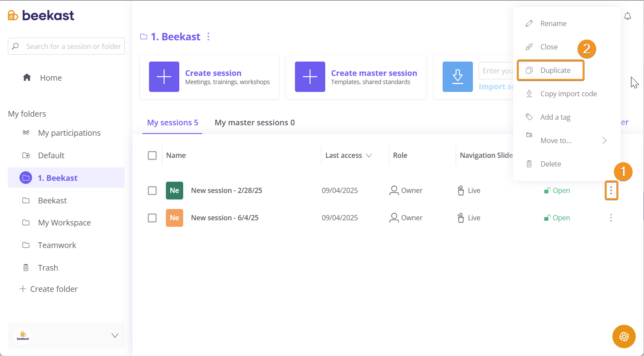This screenshot has width=644, height=356.
Task: Open New session - 6/4/25
Action: coord(225,218)
